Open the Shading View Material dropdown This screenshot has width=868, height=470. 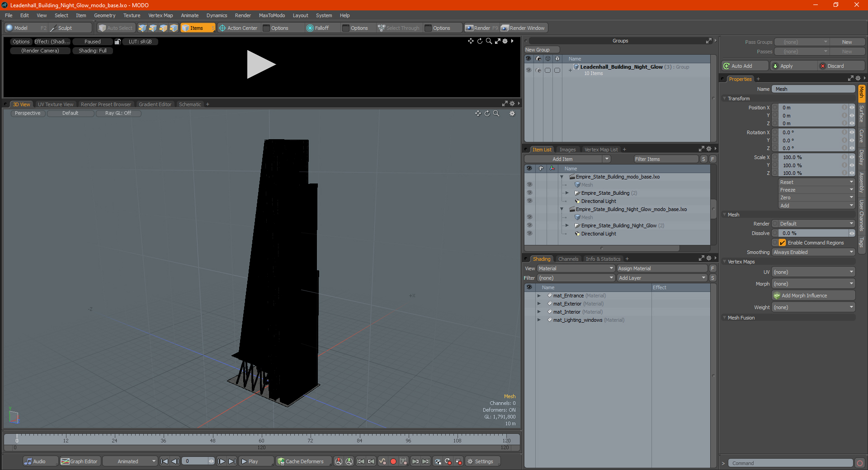pos(576,268)
